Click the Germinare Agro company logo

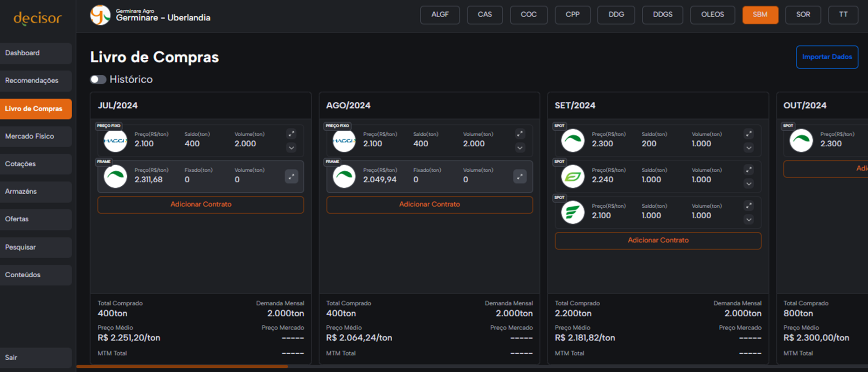pos(100,15)
